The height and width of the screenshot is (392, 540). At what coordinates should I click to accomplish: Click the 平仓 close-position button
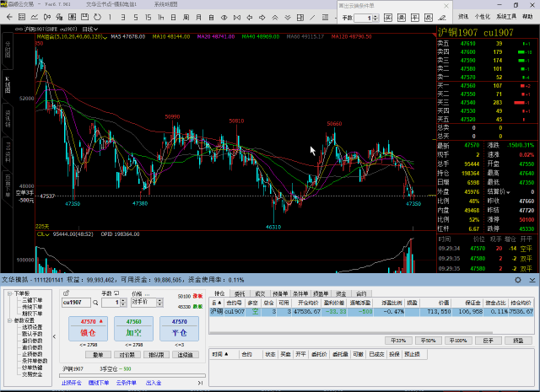pos(180,329)
